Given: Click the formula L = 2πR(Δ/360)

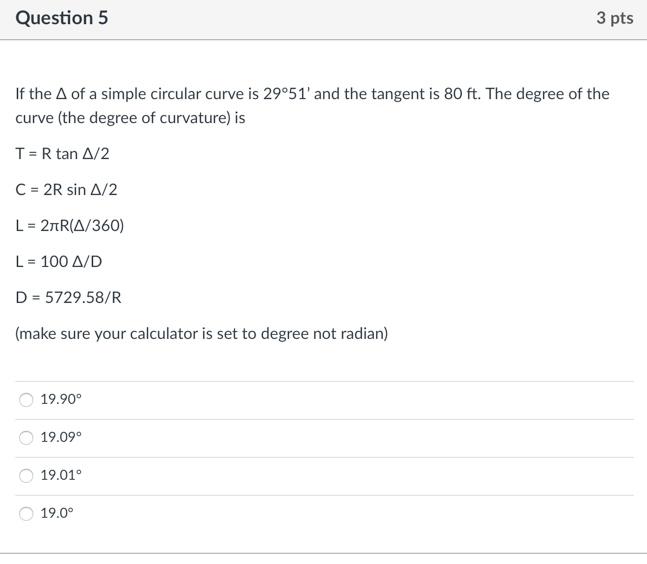Looking at the screenshot, I should point(70,225).
